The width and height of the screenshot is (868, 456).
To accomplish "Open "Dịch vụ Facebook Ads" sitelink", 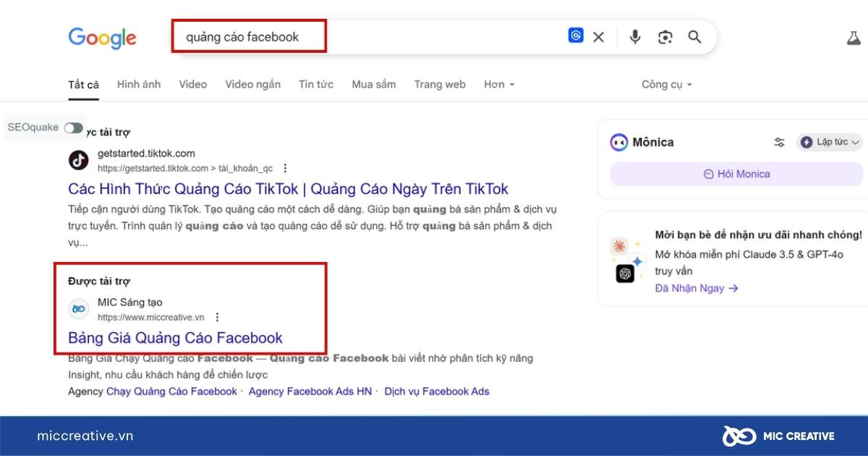I will click(x=437, y=392).
